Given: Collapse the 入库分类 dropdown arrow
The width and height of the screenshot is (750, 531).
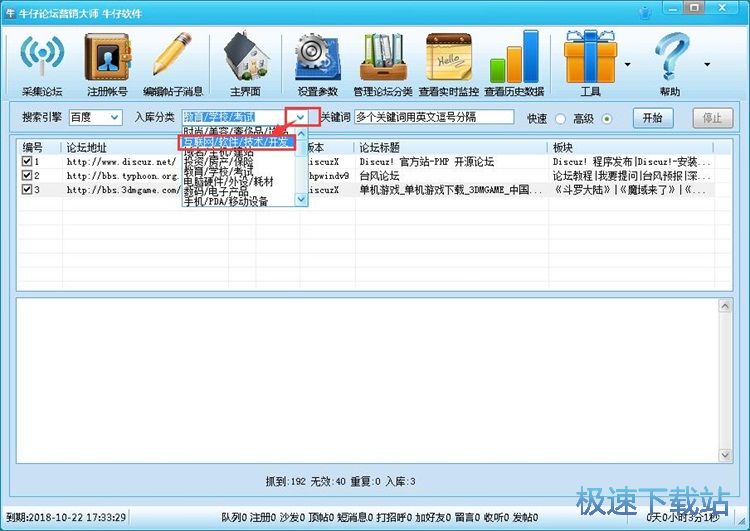Looking at the screenshot, I should (x=300, y=117).
